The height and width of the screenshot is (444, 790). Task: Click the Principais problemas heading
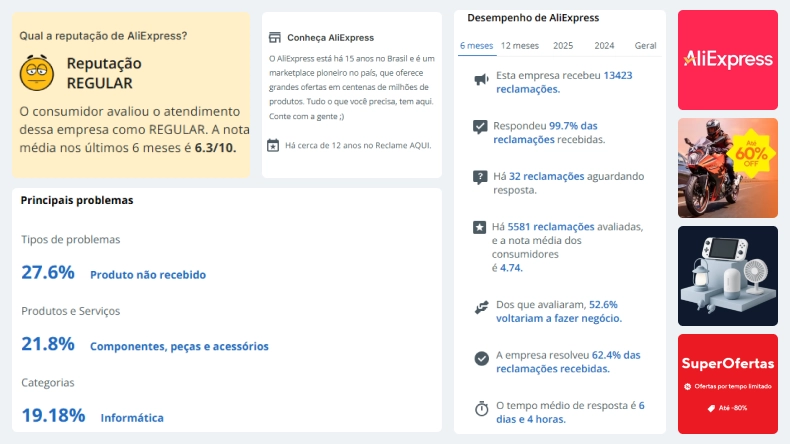[77, 200]
